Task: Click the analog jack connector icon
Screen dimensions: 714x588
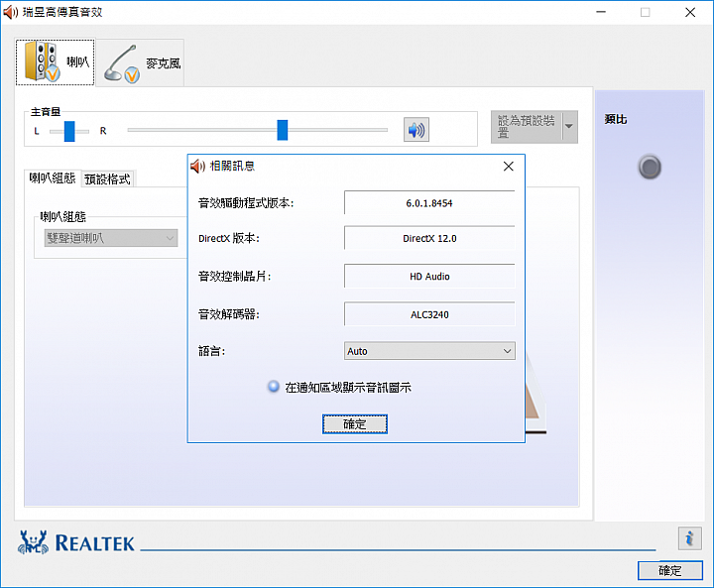Action: coord(650,168)
